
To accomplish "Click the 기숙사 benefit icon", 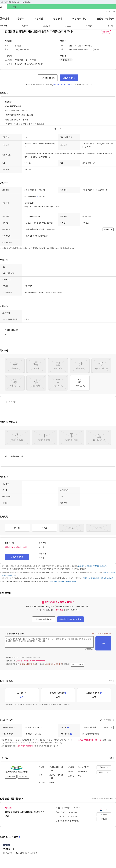I will pyautogui.click(x=36, y=366).
